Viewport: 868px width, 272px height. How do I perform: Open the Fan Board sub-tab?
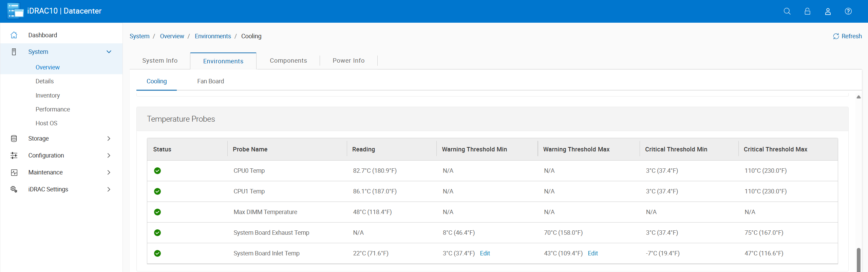coord(210,81)
